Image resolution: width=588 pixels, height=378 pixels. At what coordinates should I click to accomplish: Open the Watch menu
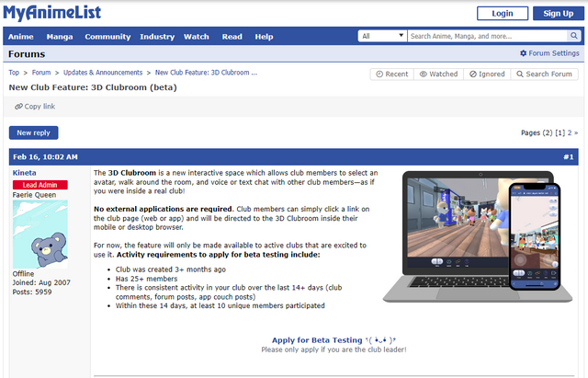click(196, 37)
